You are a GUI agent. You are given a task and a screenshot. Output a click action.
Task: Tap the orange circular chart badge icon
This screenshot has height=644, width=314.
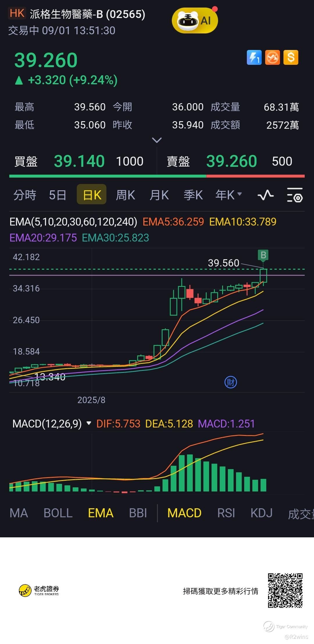(x=272, y=57)
